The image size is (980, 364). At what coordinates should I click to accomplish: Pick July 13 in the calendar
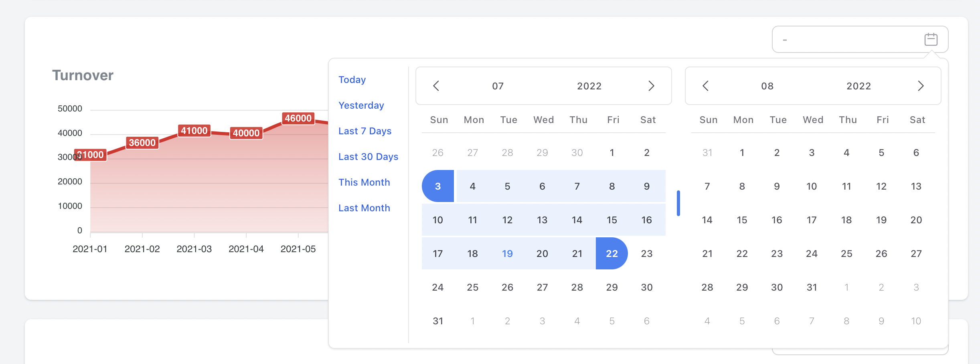tap(542, 220)
